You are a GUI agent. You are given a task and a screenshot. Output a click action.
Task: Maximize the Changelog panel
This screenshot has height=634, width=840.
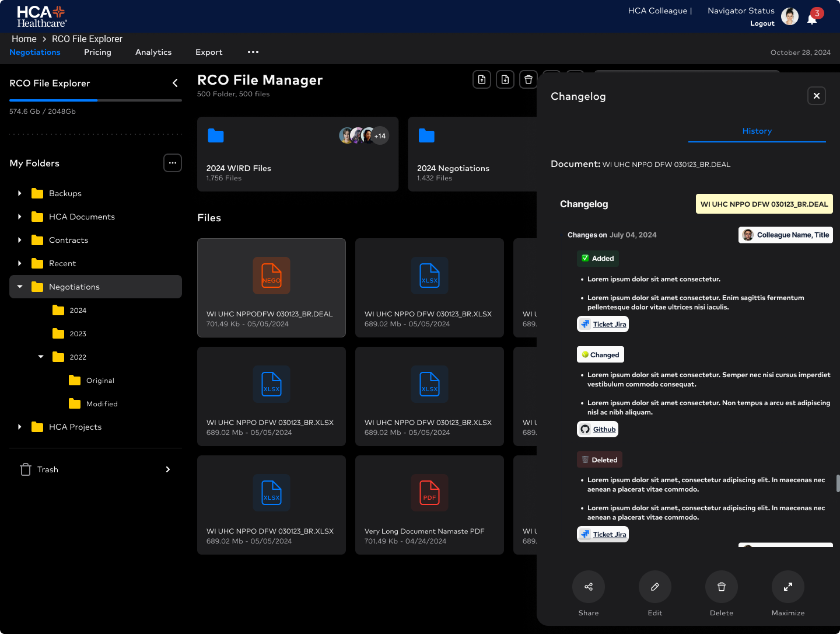tap(788, 587)
